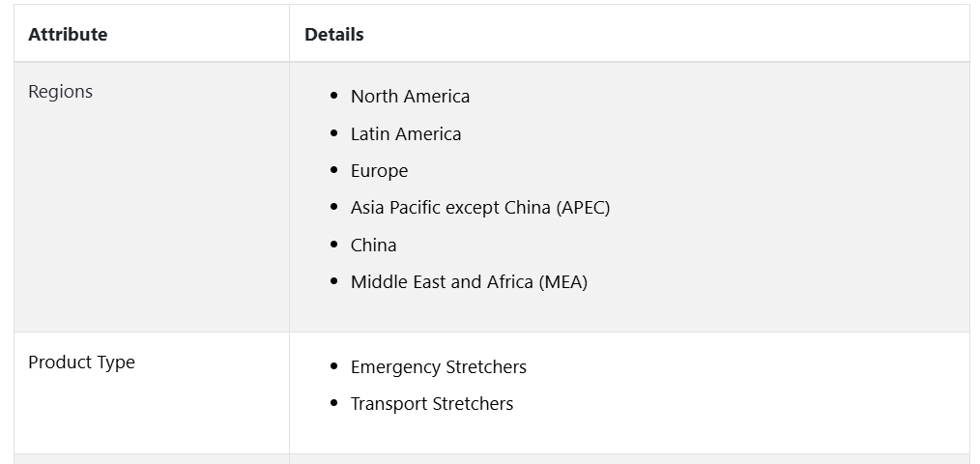The image size is (980, 464).
Task: Click the bullet before Emergency Stretchers
Action: coord(333,366)
